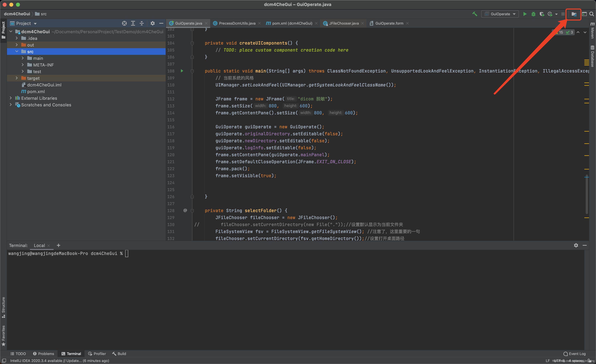
Task: Toggle the Structure tool window on left sidebar
Action: click(x=3, y=307)
